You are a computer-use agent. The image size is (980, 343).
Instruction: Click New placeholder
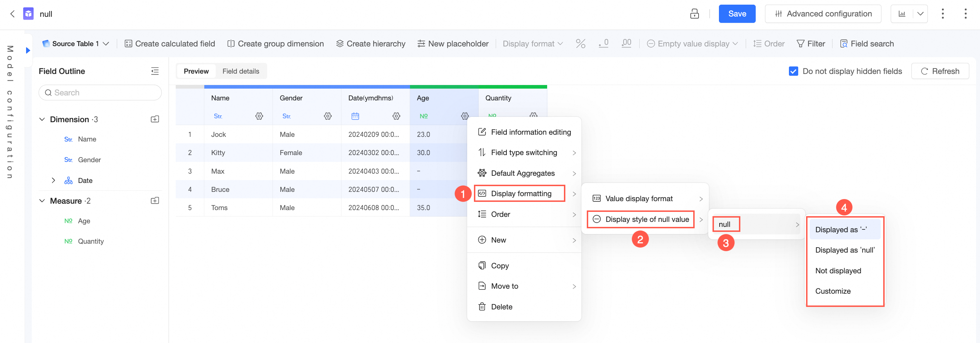[453, 44]
